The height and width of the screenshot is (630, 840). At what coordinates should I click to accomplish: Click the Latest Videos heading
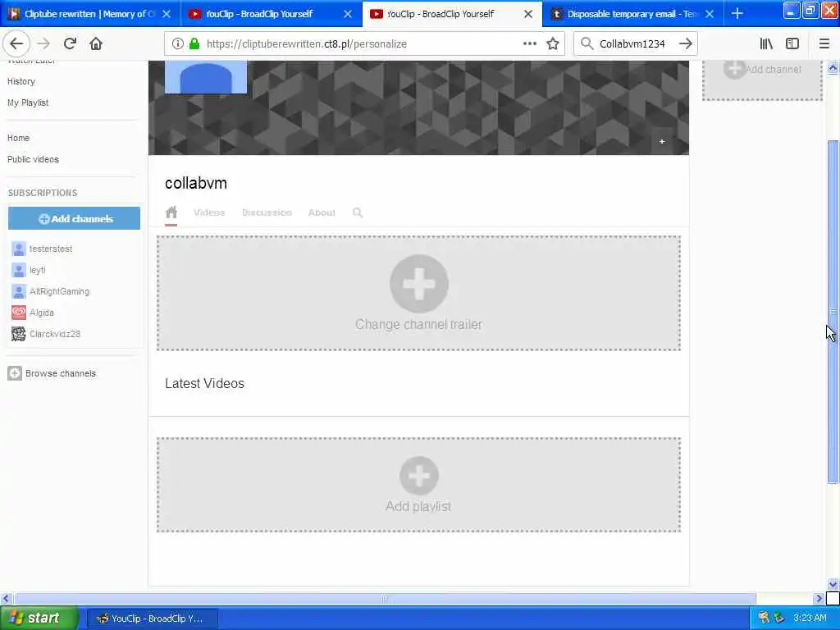tap(204, 384)
